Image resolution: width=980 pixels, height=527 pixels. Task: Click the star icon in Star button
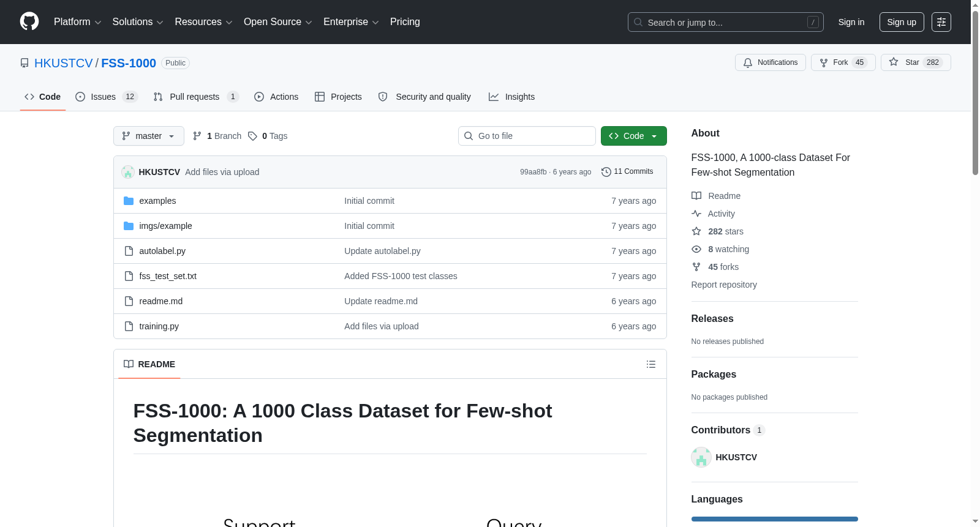coord(894,62)
